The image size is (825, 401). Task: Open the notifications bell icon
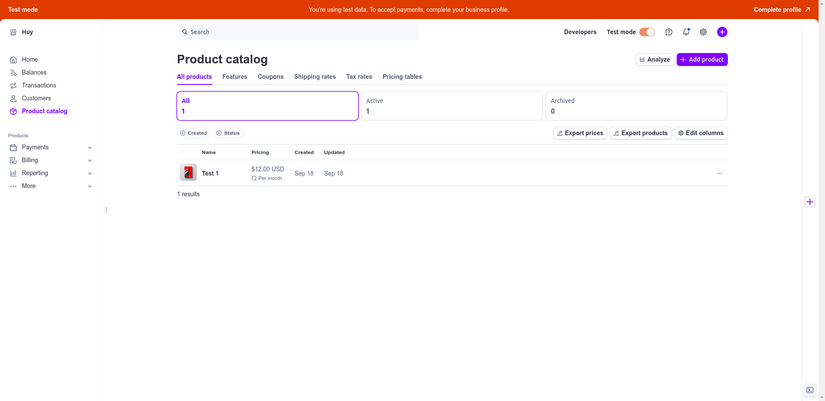(x=686, y=32)
